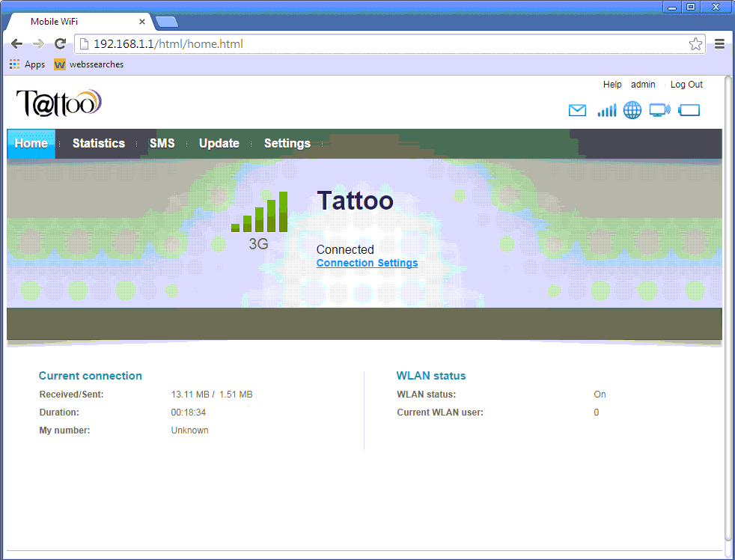Viewport: 735px width, 560px height.
Task: Click the Connected status text
Action: (345, 249)
